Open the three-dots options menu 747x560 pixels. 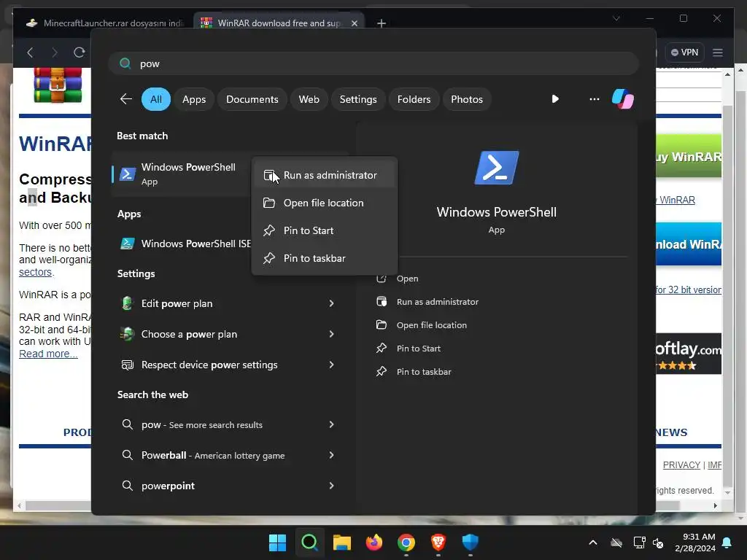coord(594,99)
